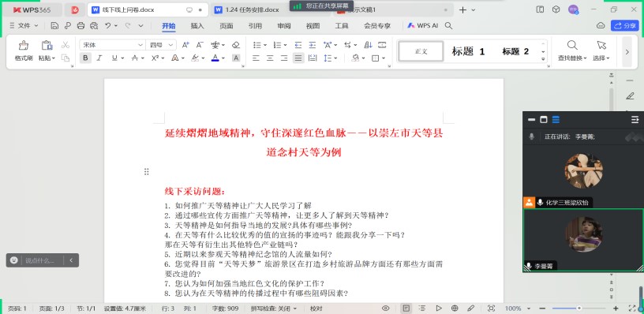Click the Select (选择) cursor tool
Viewport: 644px width, 314px height.
tap(601, 51)
